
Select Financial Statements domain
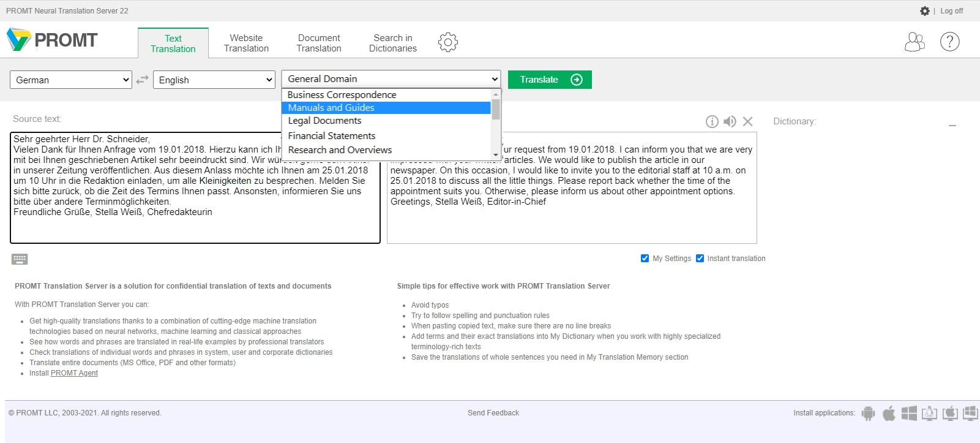click(x=386, y=136)
